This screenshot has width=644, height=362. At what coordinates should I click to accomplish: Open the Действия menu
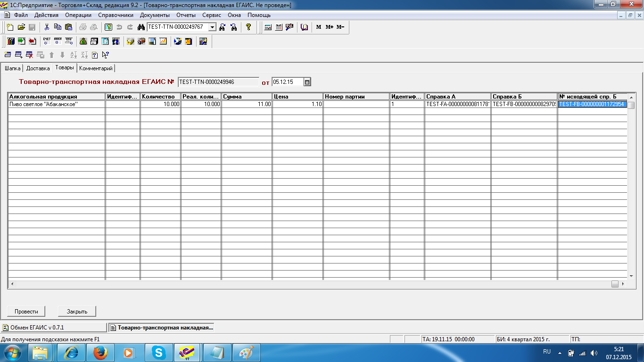click(46, 15)
